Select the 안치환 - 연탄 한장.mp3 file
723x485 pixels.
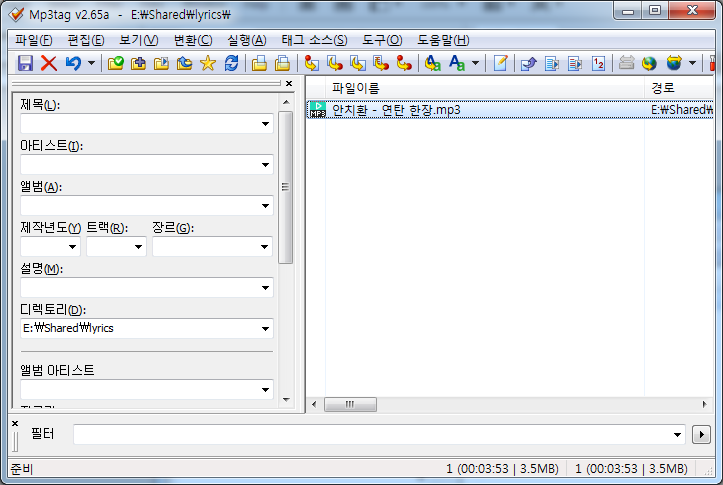(396, 109)
